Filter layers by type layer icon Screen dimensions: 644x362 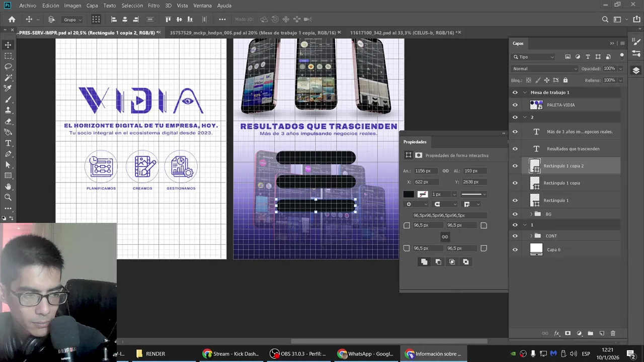(x=588, y=57)
